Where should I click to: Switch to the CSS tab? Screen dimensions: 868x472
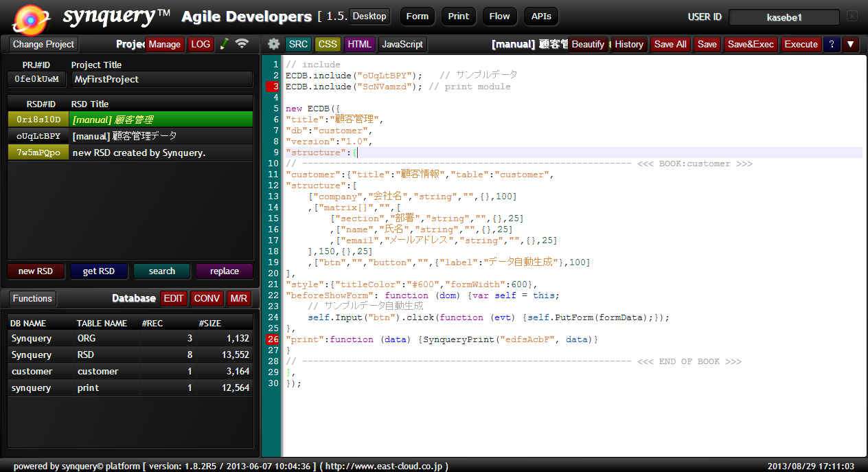click(328, 44)
